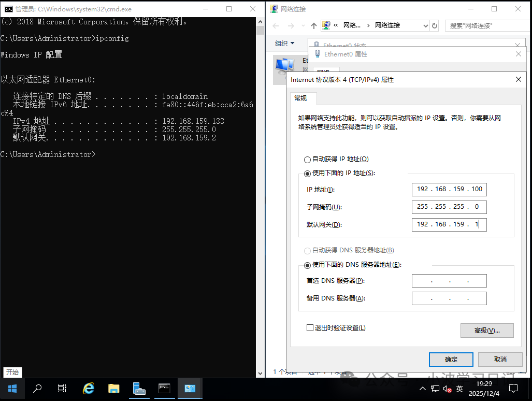Click the 以太网适配器 Ethernet0 line
Screen dimensions: 532x401
(48, 80)
